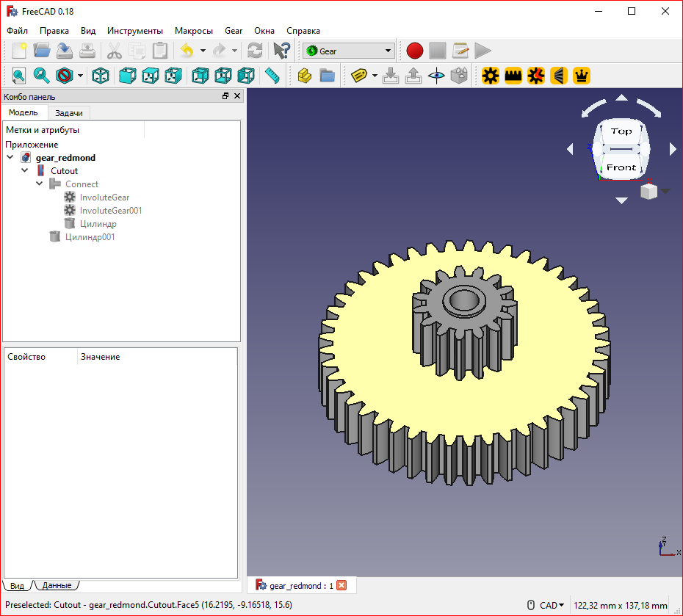Activate the measure distance ruler tool

(272, 75)
